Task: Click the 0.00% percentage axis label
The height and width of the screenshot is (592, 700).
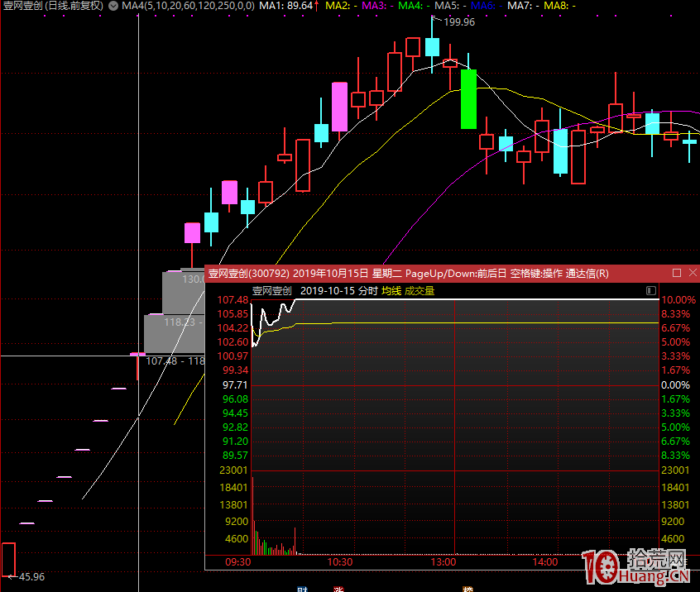Action: [x=675, y=384]
